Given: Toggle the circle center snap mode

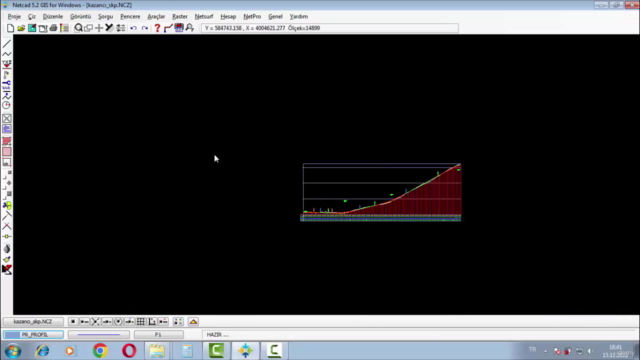Looking at the screenshot, I should tap(118, 322).
